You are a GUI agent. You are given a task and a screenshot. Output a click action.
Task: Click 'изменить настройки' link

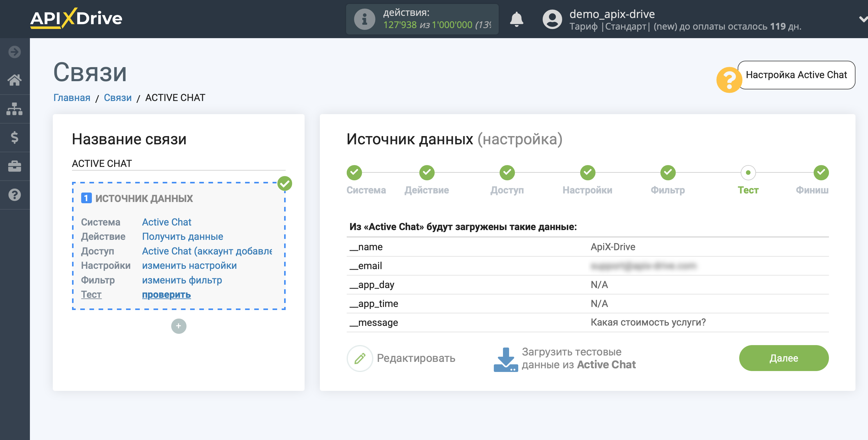point(189,265)
